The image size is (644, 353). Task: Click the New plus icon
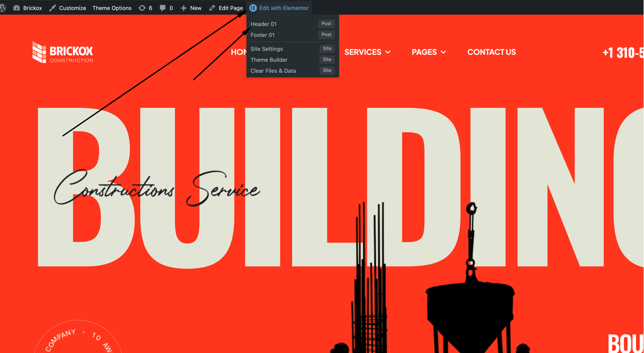pyautogui.click(x=183, y=8)
